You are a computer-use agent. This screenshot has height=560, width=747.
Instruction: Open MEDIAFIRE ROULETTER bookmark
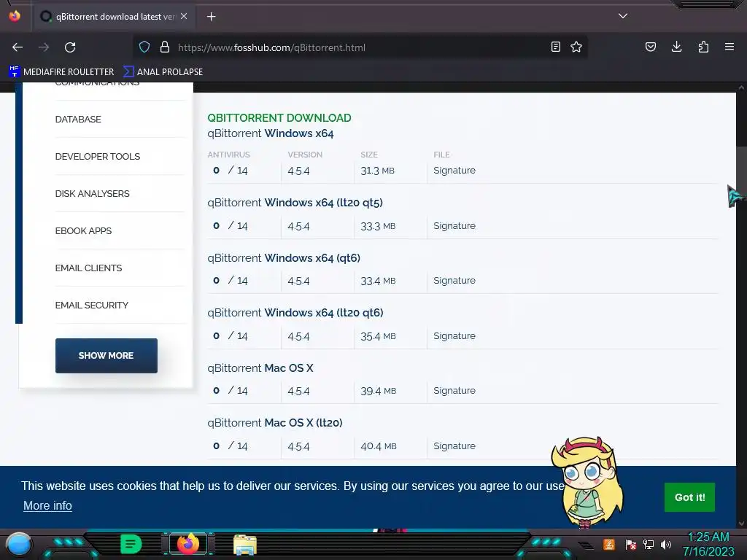(61, 72)
